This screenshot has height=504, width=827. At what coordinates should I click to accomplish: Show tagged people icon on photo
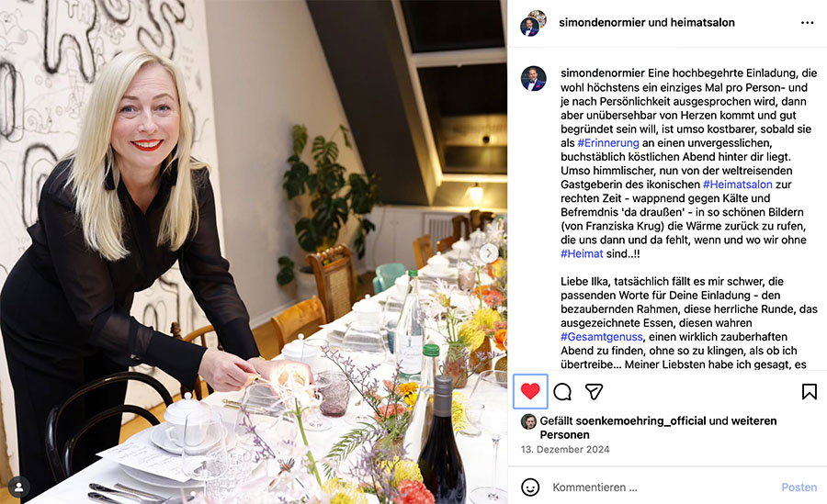19,487
